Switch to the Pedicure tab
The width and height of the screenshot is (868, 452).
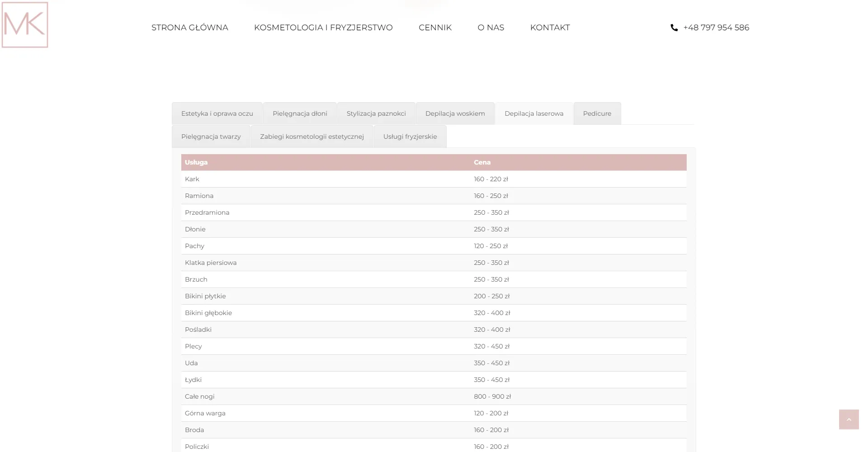(x=597, y=113)
